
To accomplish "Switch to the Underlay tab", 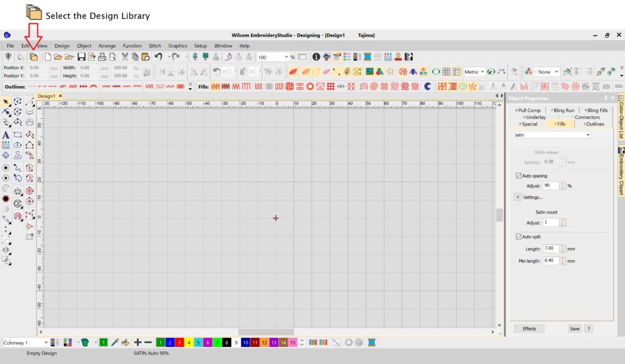I will pyautogui.click(x=535, y=117).
